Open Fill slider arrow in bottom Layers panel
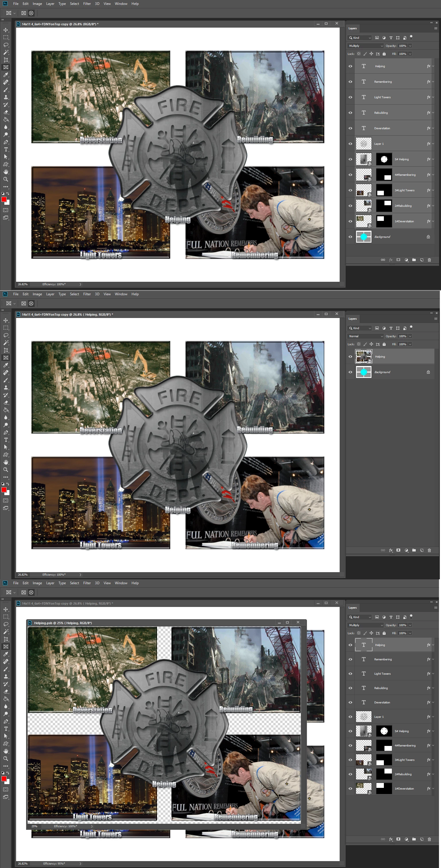 click(410, 633)
